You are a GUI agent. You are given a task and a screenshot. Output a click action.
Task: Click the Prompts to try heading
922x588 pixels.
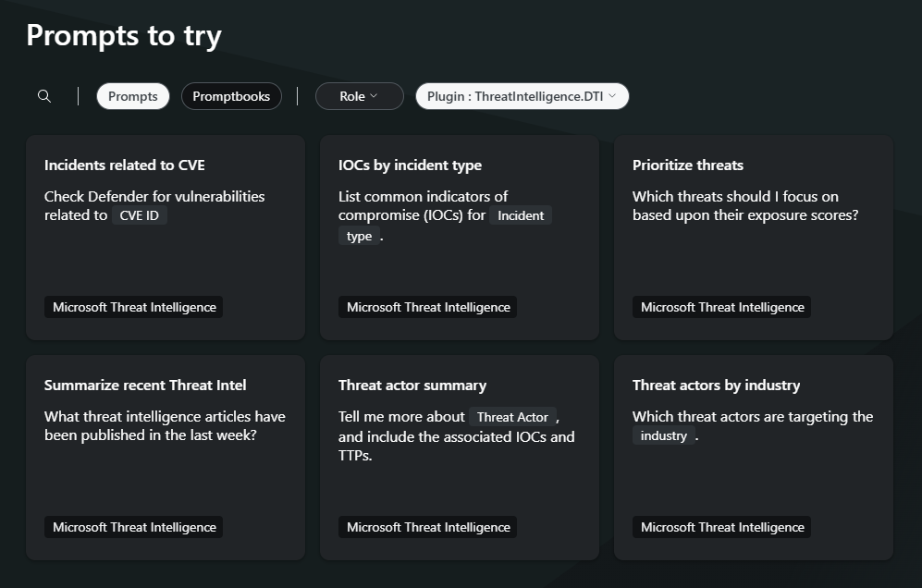point(124,36)
